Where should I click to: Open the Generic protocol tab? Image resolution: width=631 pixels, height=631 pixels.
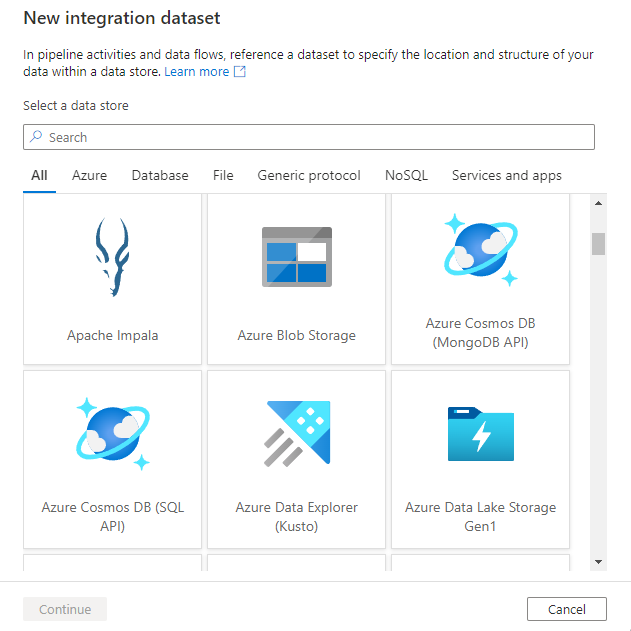(x=309, y=175)
